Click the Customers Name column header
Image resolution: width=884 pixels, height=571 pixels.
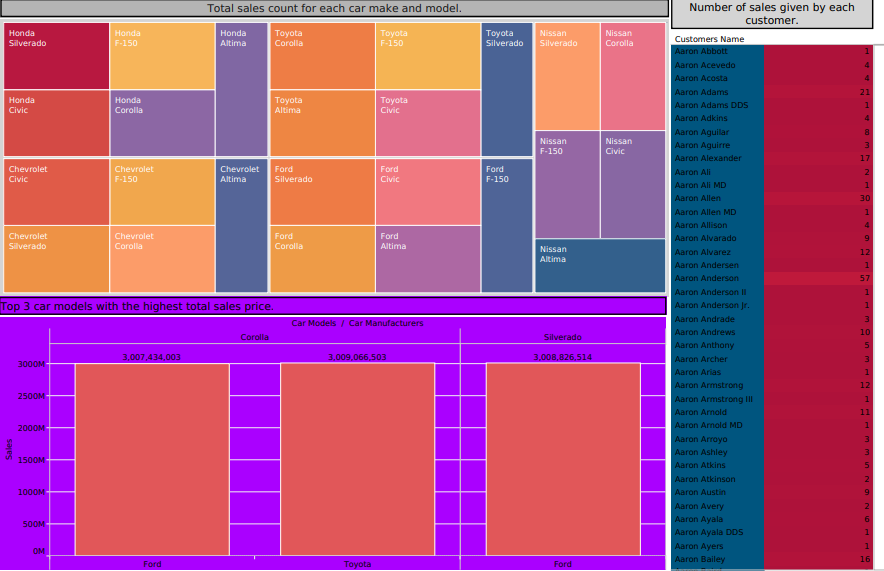pyautogui.click(x=709, y=39)
